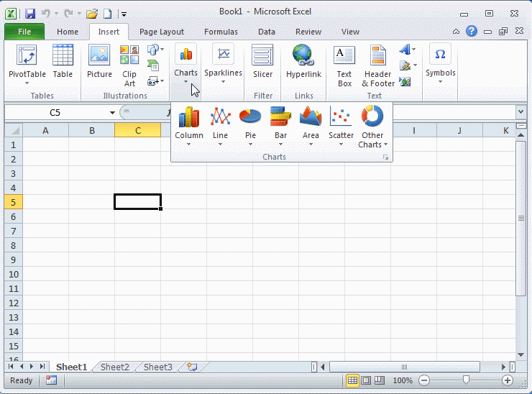Image resolution: width=532 pixels, height=394 pixels.
Task: Select the Bar chart type
Action: [280, 124]
